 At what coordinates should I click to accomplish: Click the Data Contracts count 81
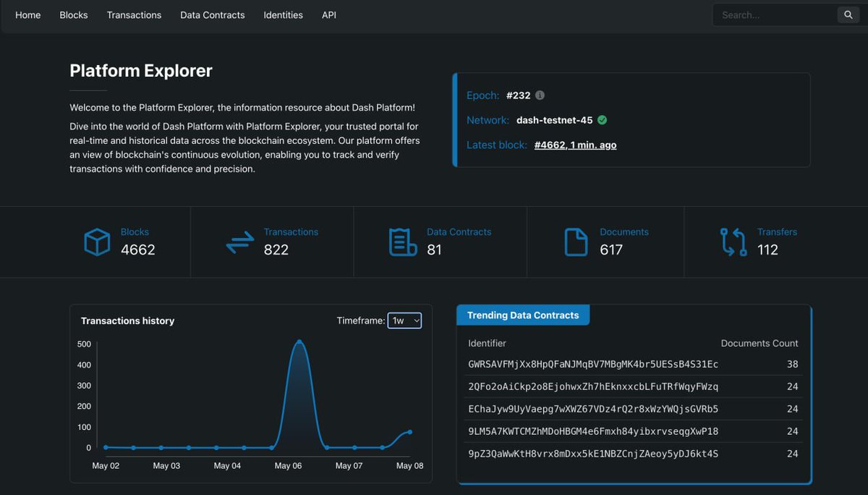(x=434, y=250)
